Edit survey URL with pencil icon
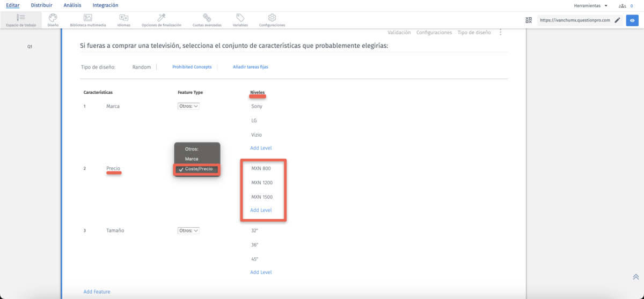The width and height of the screenshot is (644, 299). pyautogui.click(x=617, y=20)
